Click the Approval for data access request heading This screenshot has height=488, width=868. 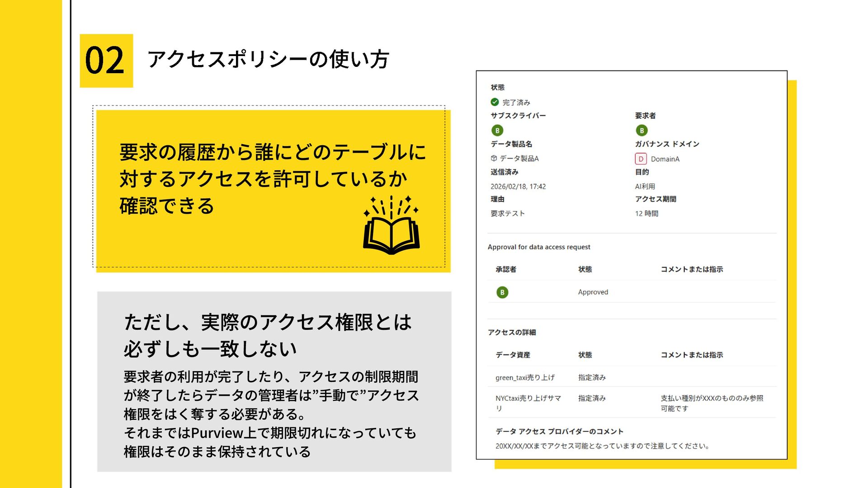coord(539,247)
